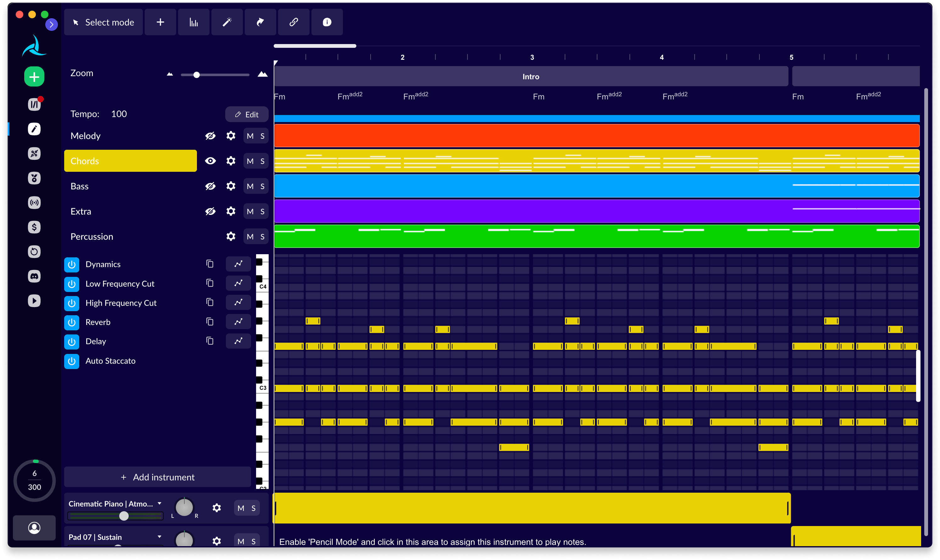Hide the Chords track with eye icon

(210, 161)
